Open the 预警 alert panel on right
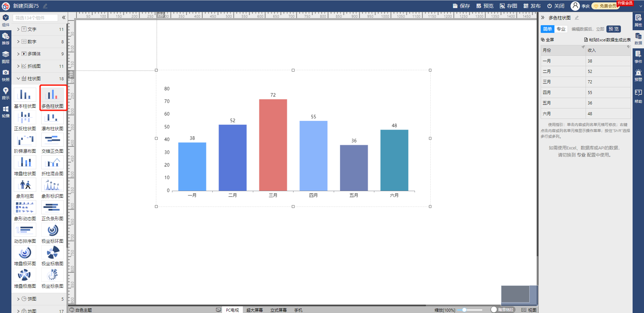The height and width of the screenshot is (313, 644). point(638,75)
